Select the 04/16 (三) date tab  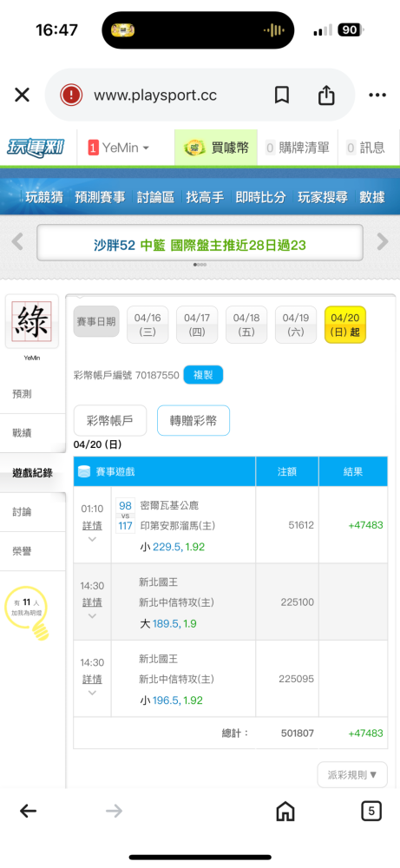tap(148, 325)
